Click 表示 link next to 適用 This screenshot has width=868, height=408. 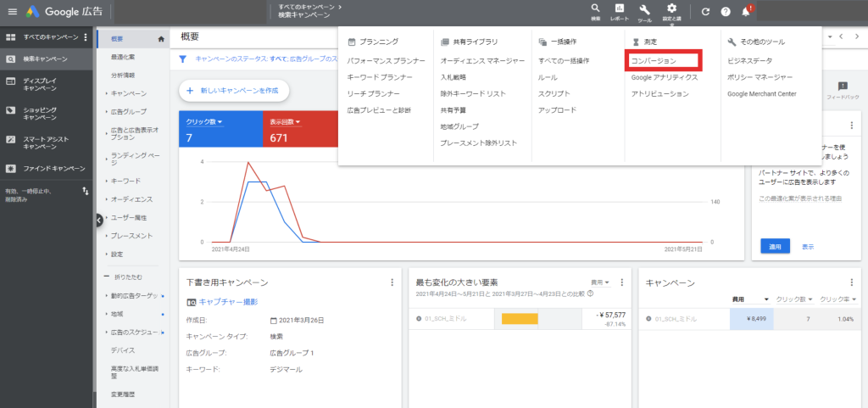(808, 247)
